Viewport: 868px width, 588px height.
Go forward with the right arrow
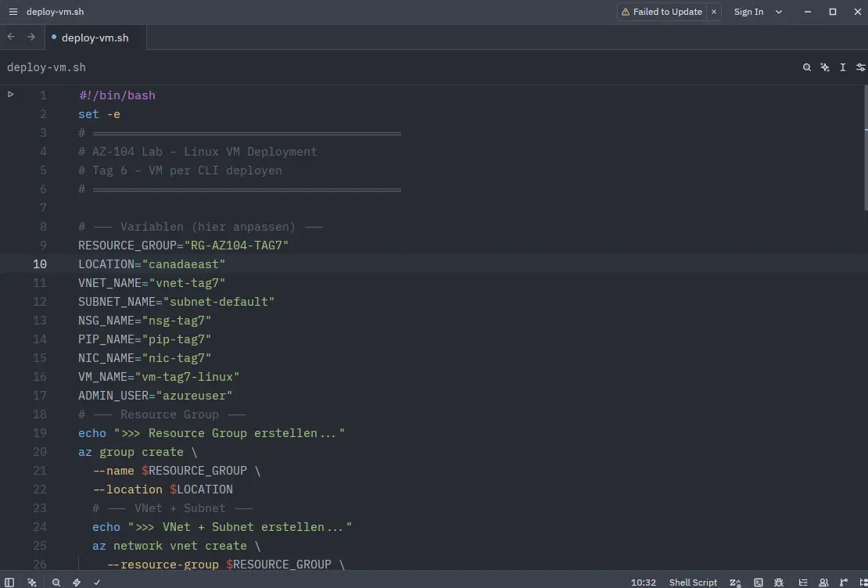[x=31, y=37]
